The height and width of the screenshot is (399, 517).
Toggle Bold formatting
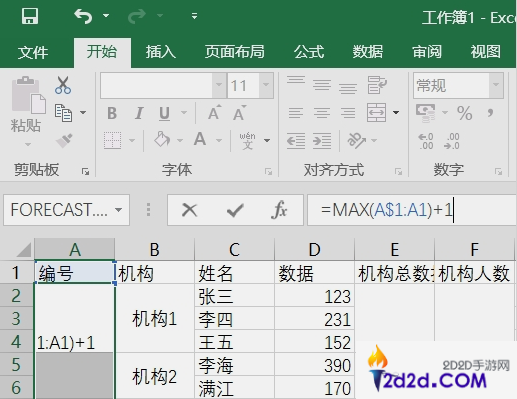112,113
